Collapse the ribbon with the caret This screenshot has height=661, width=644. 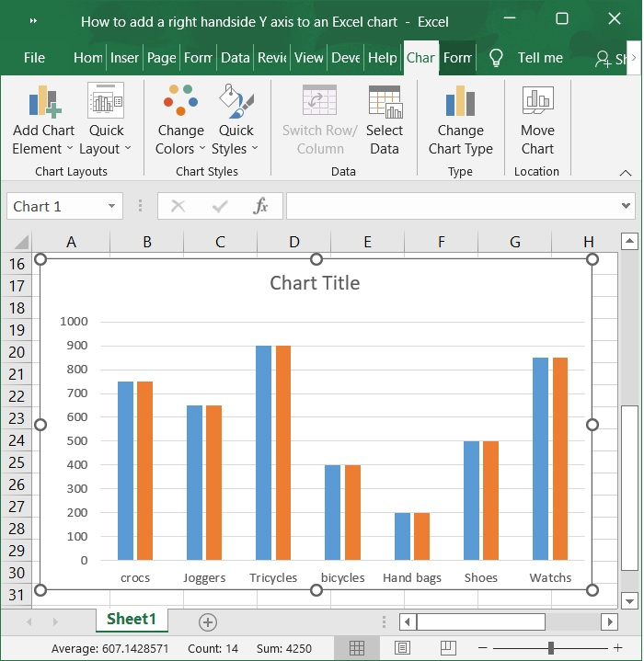pyautogui.click(x=626, y=173)
